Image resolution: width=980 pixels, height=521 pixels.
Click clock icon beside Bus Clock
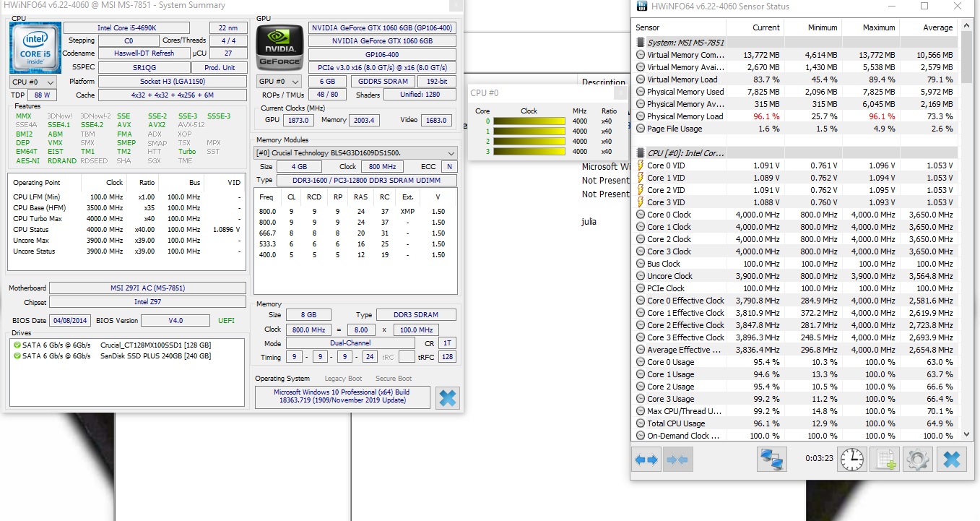pos(640,264)
